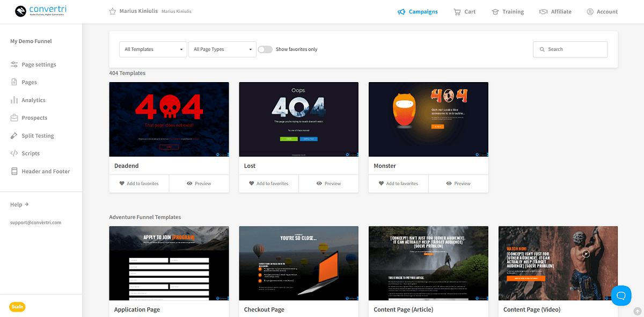Select the Application Page template thumbnail
The image size is (644, 317).
169,263
